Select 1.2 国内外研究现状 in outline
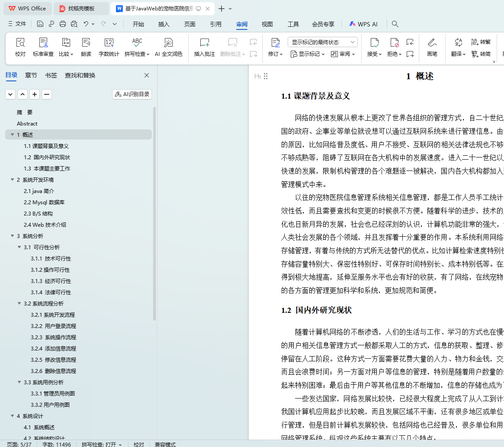The width and height of the screenshot is (504, 447). pos(47,157)
